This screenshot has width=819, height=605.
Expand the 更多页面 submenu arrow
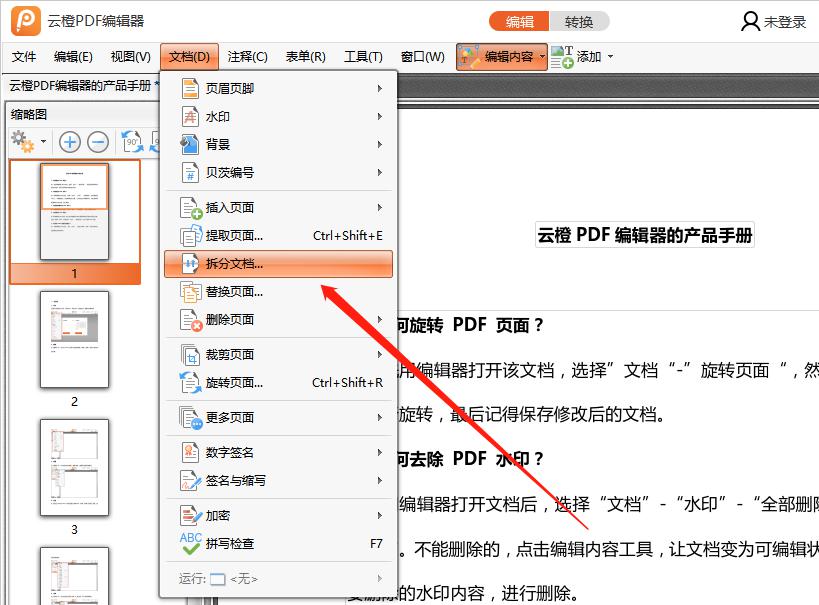(x=380, y=417)
